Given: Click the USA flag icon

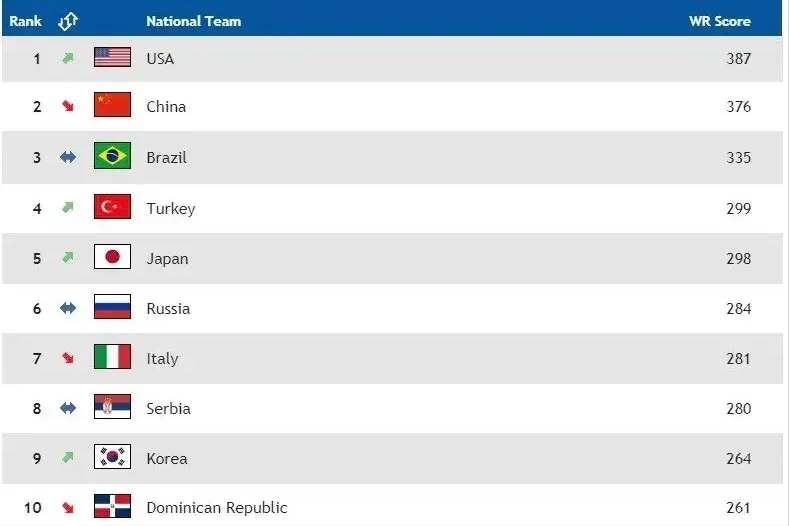Looking at the screenshot, I should point(112,58).
